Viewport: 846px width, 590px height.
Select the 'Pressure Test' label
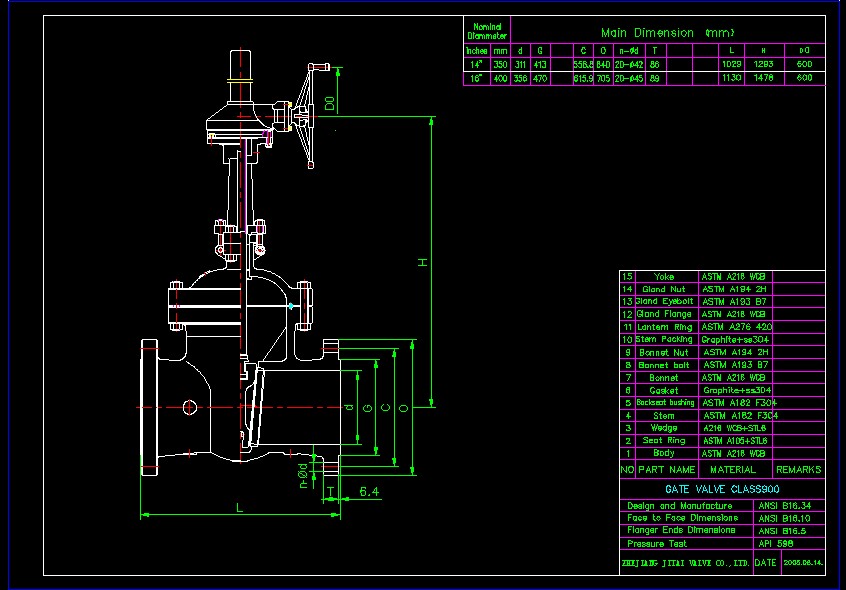657,544
